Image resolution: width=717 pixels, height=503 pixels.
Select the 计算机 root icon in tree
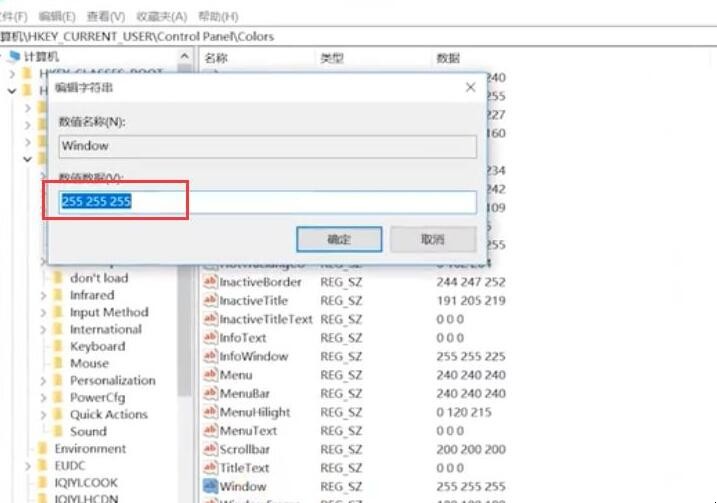[15, 56]
